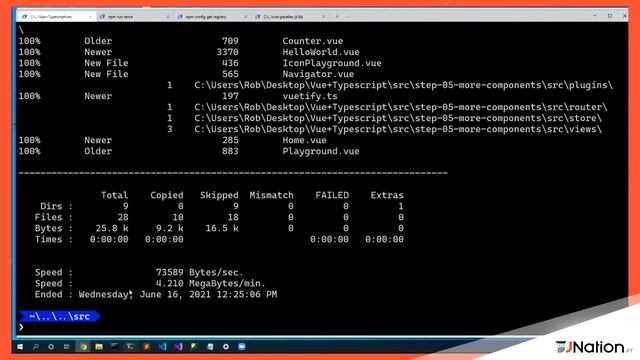
Task: Open Cortana circle icon on taskbar
Action: point(51,347)
